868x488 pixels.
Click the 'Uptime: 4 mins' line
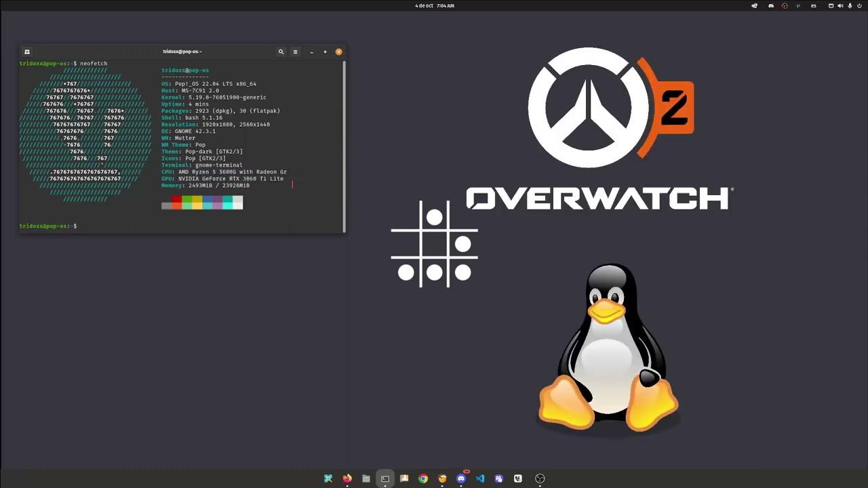[185, 104]
